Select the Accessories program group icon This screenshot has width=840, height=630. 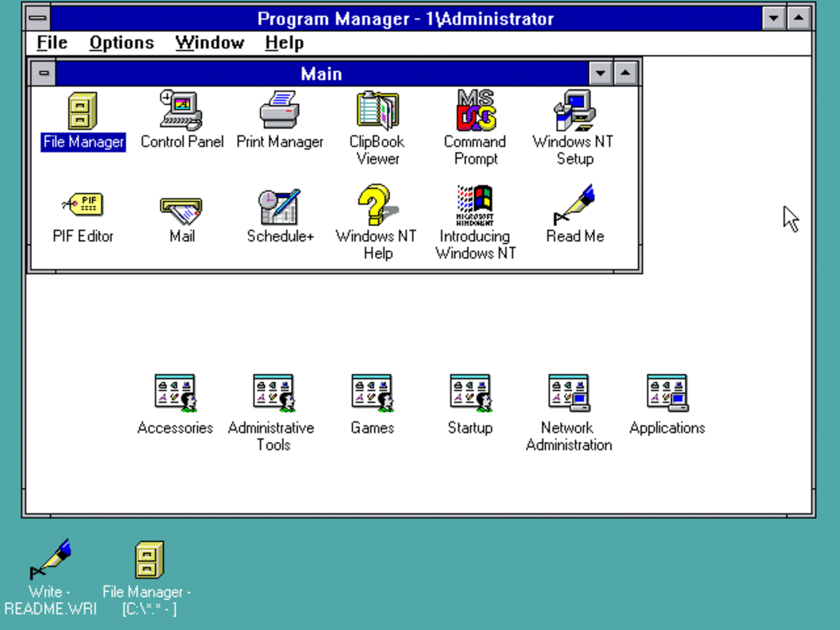(x=175, y=393)
